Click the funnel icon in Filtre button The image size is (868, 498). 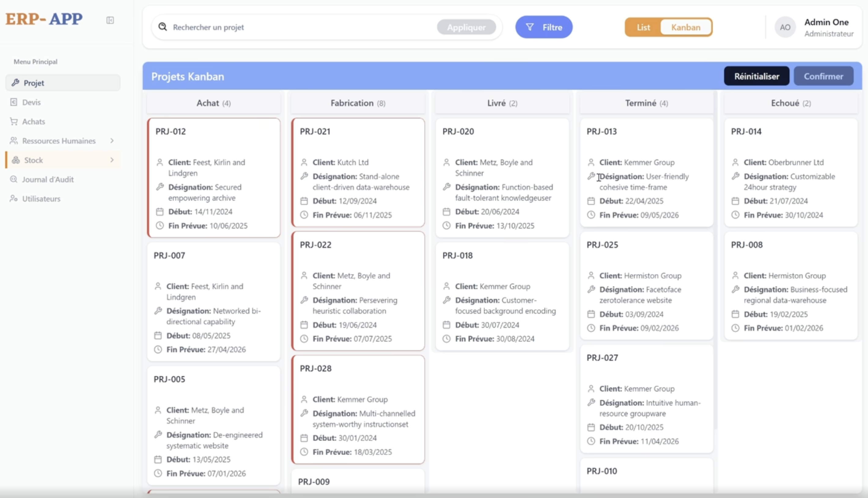(529, 27)
